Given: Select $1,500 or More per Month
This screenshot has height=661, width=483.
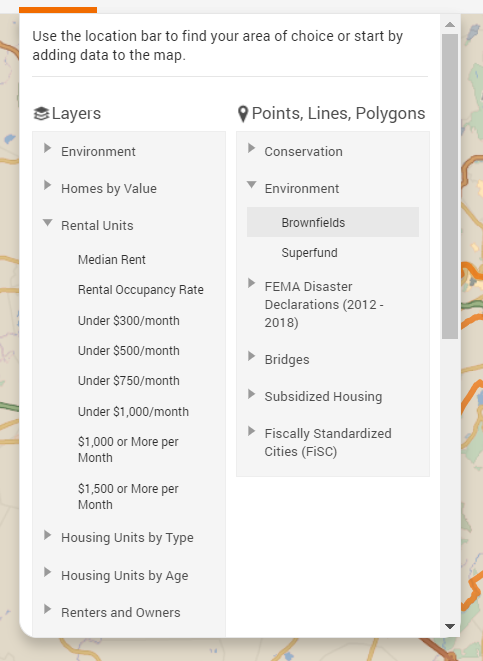Looking at the screenshot, I should 128,497.
